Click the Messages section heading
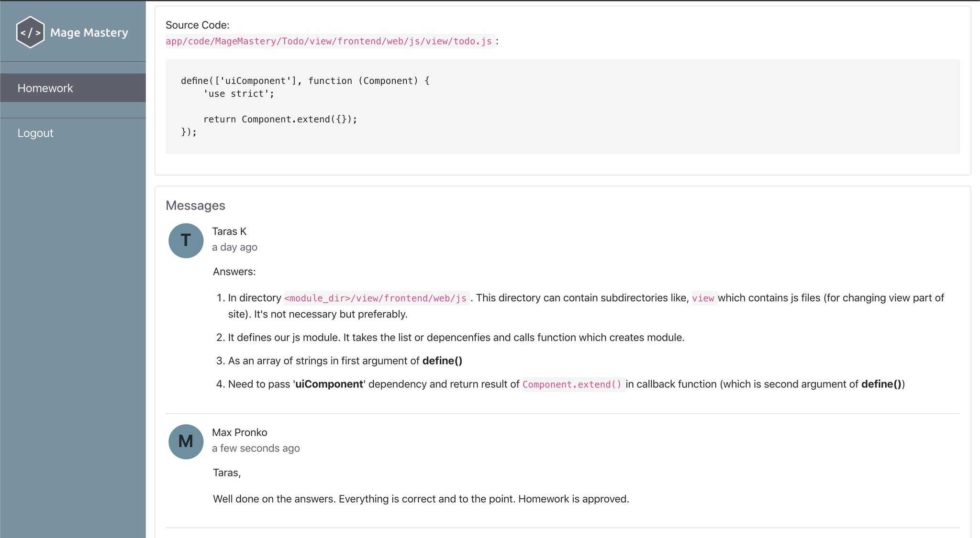 pos(195,206)
